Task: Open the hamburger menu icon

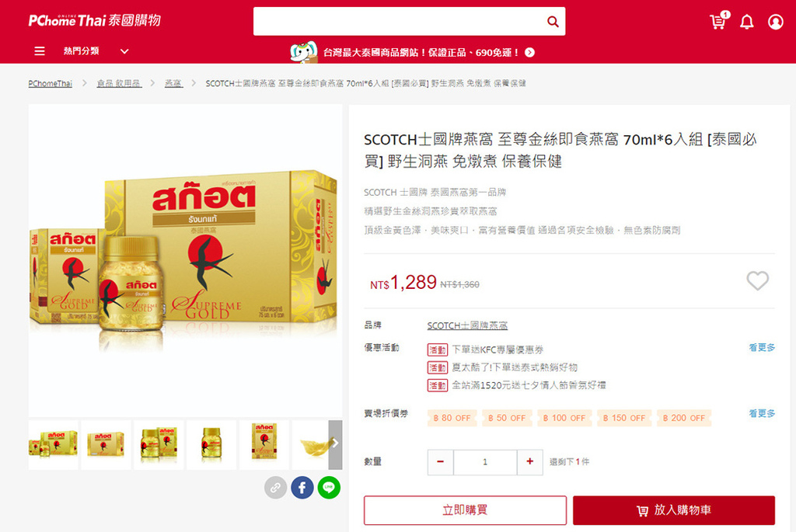Action: point(40,51)
